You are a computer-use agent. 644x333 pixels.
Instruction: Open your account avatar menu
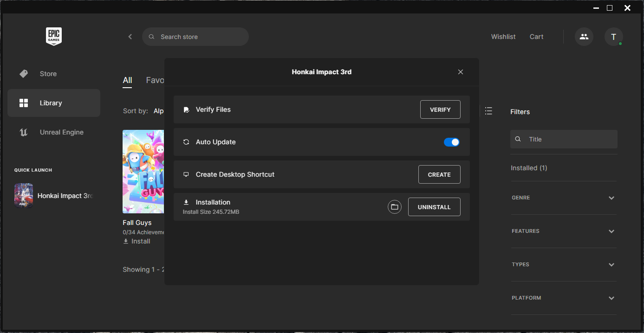(613, 37)
